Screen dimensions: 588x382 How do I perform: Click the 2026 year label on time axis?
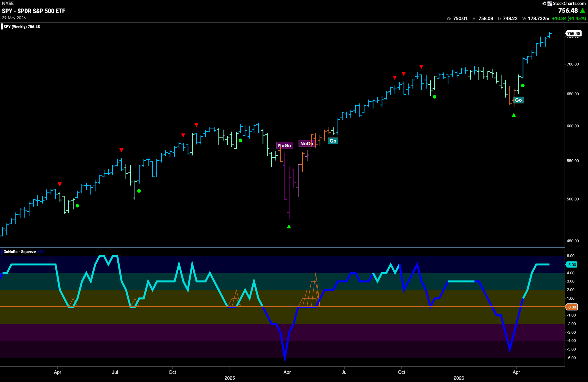click(459, 378)
